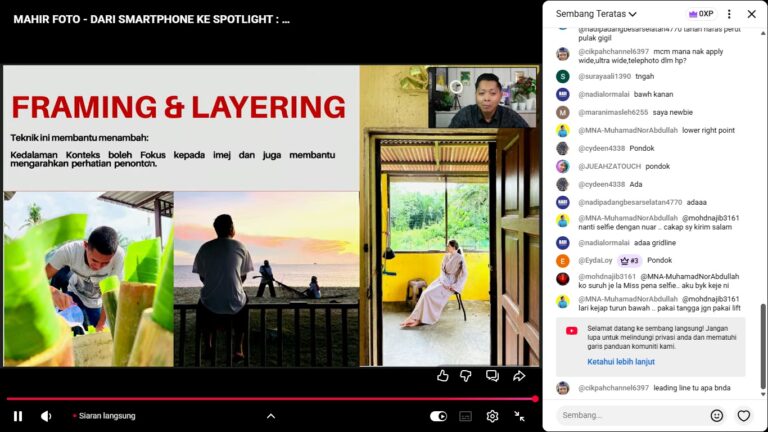Open the comments panel icon

click(492, 376)
